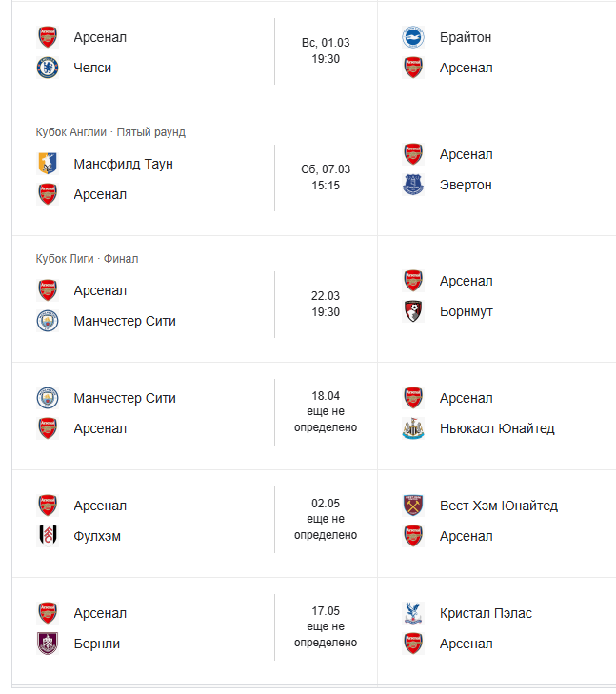Select the 'Сб, 07.03 15:15' match time
The height and width of the screenshot is (694, 616).
(326, 177)
